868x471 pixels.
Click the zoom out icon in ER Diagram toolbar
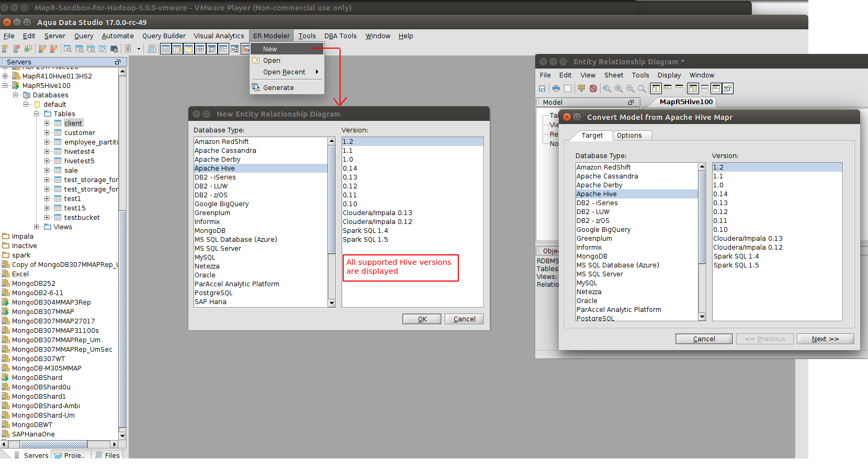[630, 88]
